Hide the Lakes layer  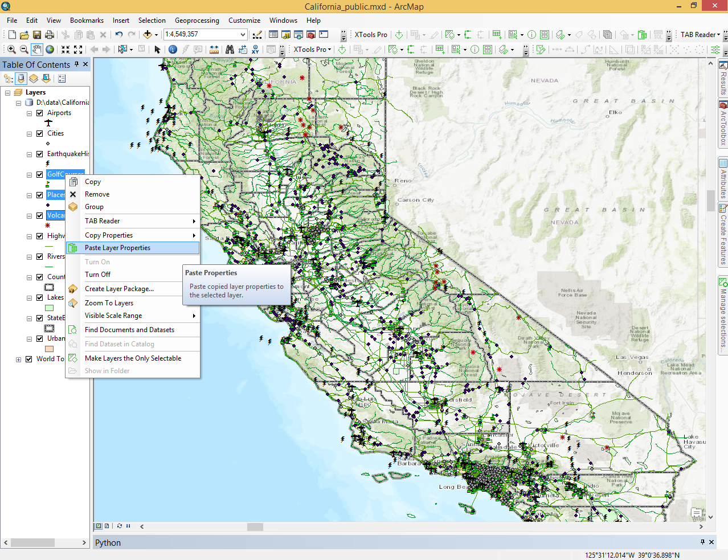coord(39,298)
